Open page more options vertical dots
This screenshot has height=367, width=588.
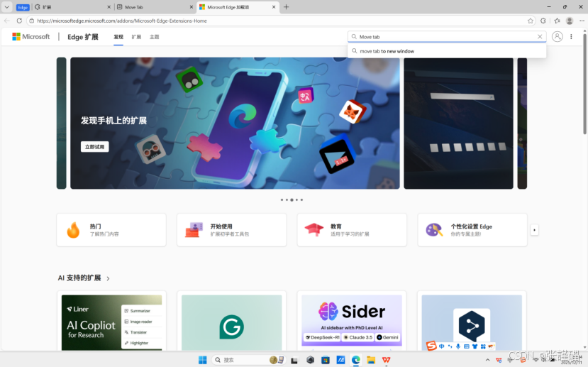click(571, 36)
